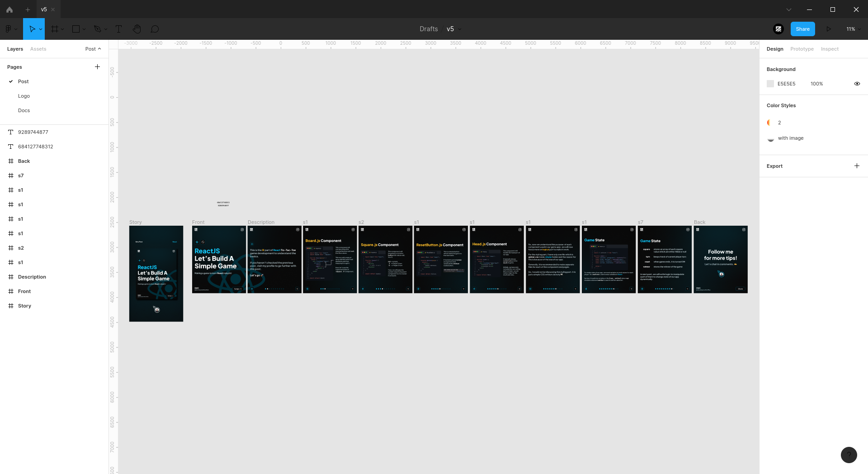868x474 pixels.
Task: Present the prototype with play icon
Action: (x=829, y=29)
